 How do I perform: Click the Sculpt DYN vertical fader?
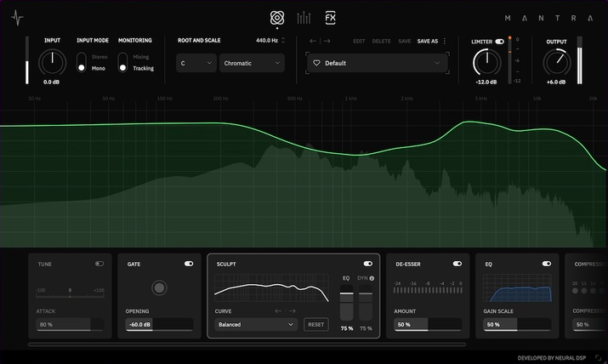click(366, 303)
